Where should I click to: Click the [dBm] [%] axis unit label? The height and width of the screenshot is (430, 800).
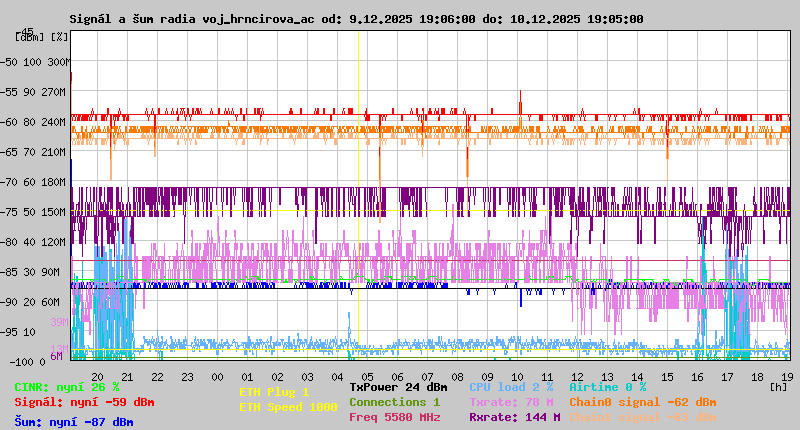tap(42, 37)
